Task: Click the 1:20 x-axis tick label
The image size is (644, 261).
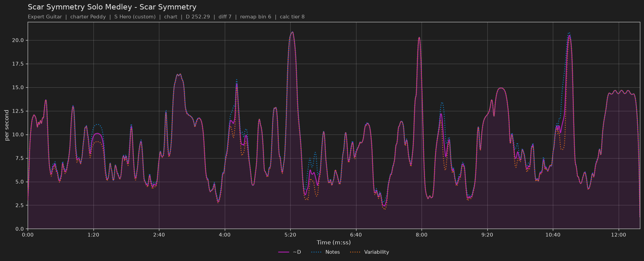Action: [x=93, y=235]
